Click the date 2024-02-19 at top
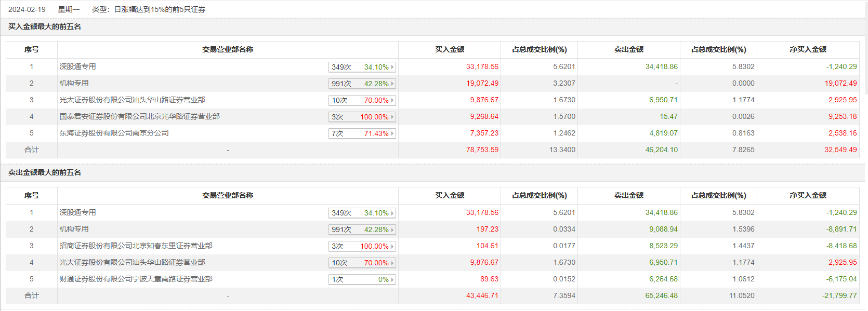Image resolution: width=868 pixels, height=311 pixels. (27, 9)
